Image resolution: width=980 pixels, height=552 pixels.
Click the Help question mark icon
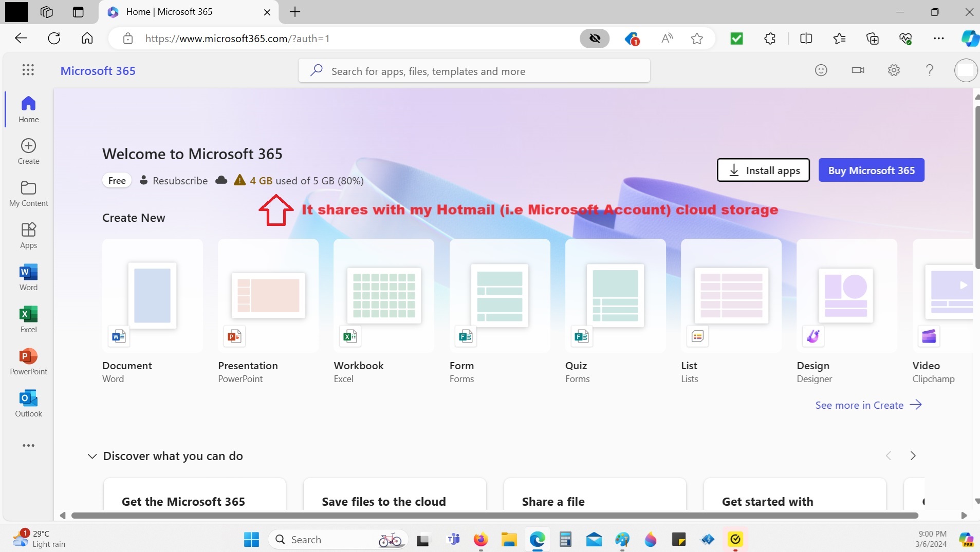pos(930,70)
